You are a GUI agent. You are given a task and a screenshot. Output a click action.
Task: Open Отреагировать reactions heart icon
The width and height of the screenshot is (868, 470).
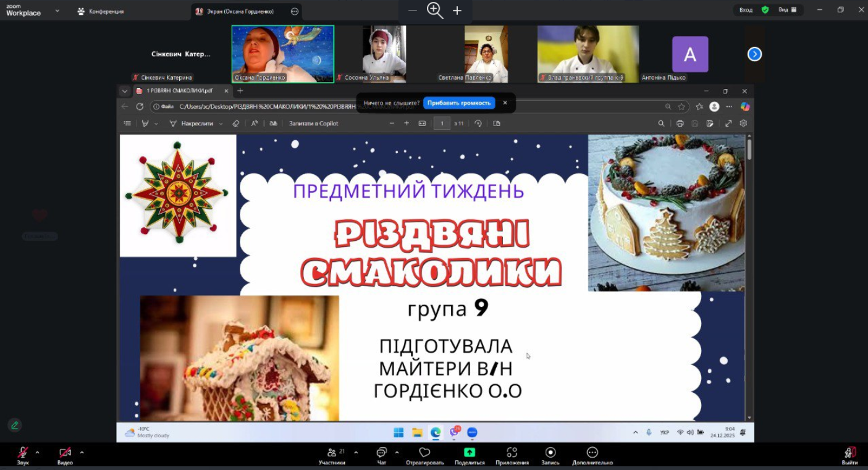(424, 453)
